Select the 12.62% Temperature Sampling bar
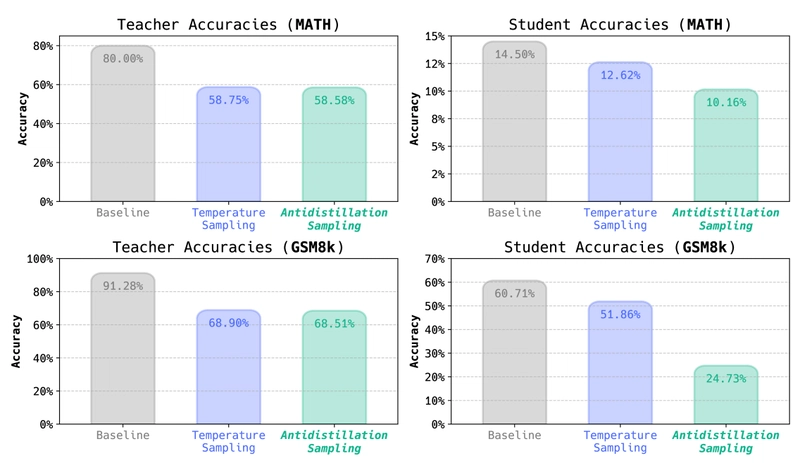800x463 pixels. tap(620, 132)
